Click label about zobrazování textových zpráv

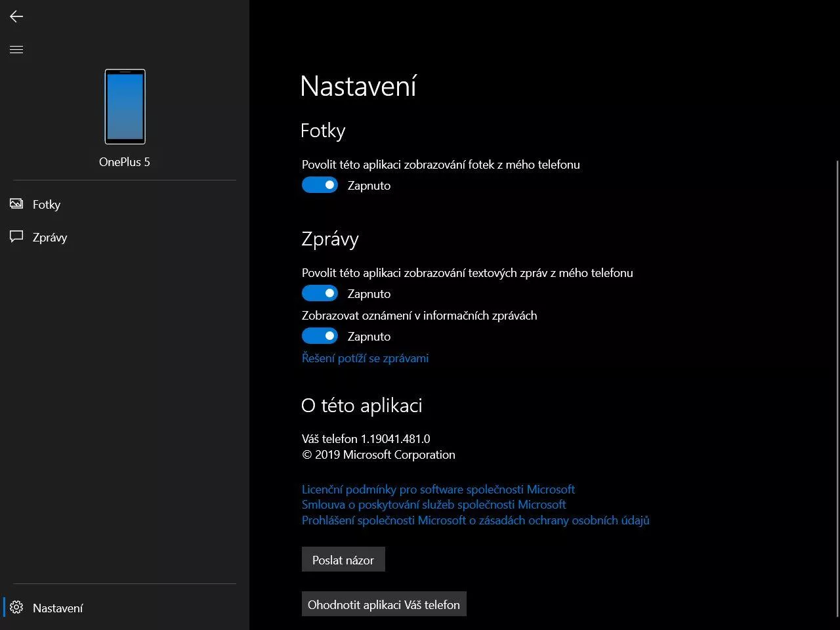467,272
